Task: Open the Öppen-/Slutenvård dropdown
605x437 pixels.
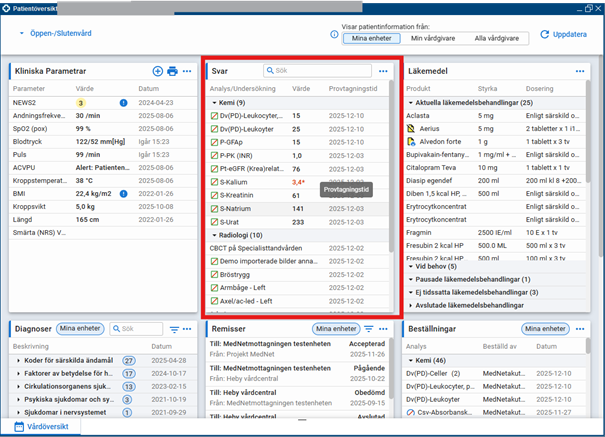Action: tap(54, 34)
